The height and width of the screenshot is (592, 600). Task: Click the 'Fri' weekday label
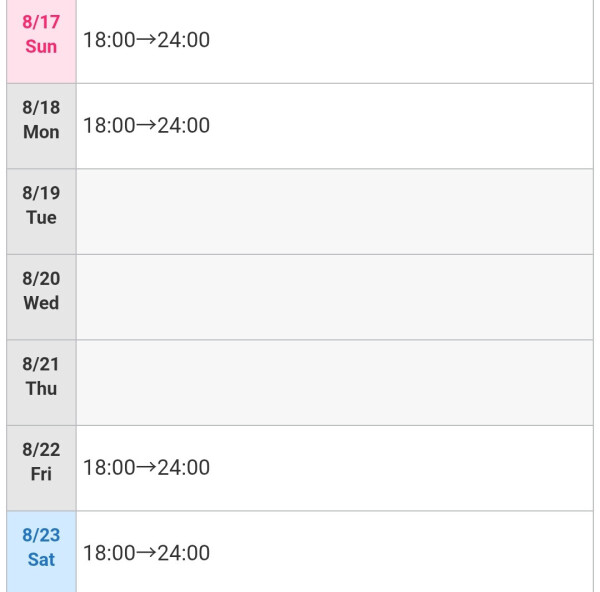point(41,474)
